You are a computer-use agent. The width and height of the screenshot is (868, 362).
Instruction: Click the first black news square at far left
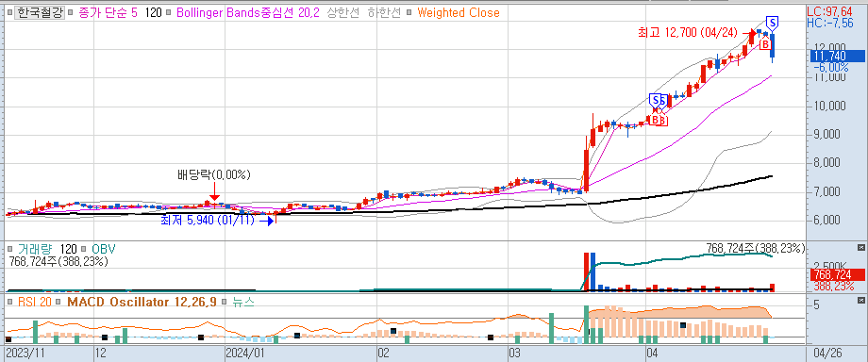point(8,339)
